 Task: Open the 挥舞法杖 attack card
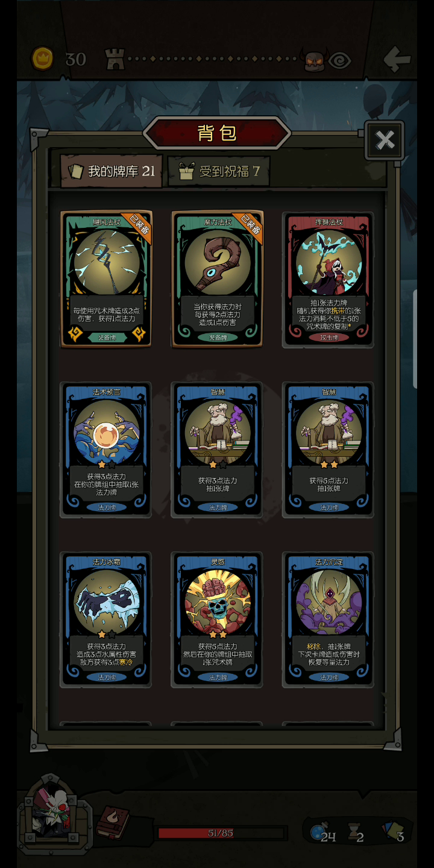329,280
